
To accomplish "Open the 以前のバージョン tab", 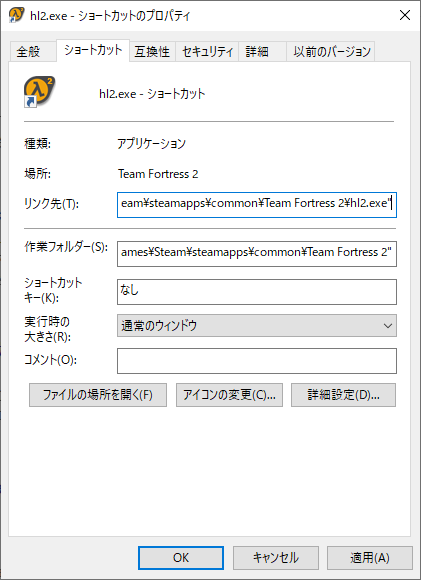I will click(332, 51).
